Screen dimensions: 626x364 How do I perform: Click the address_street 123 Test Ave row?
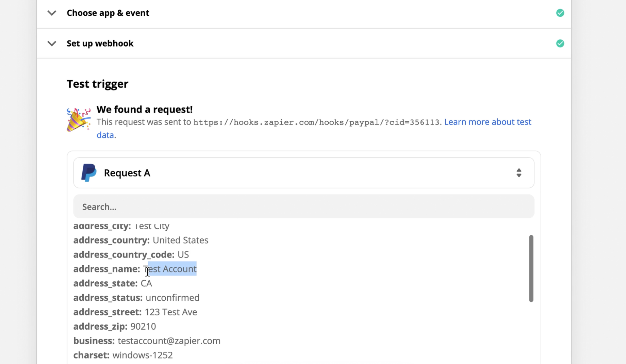[135, 312]
